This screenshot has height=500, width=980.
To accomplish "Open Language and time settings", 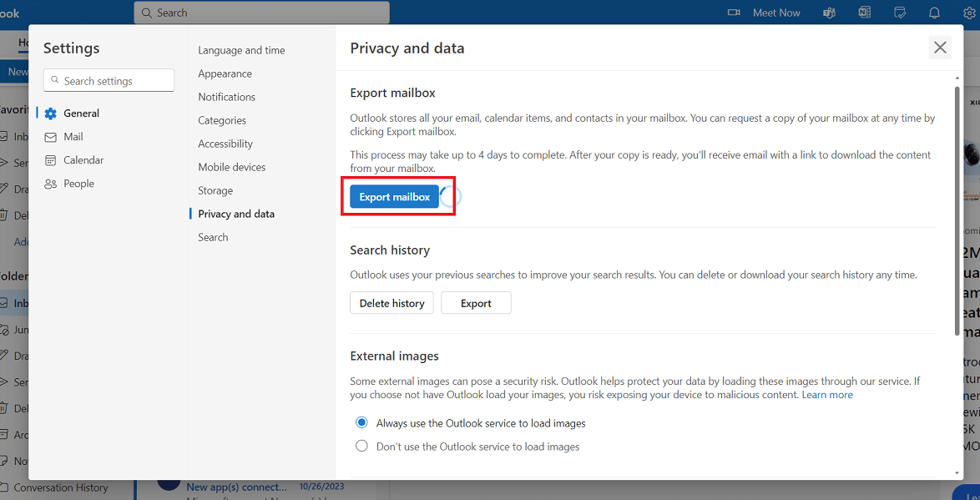I will [x=241, y=51].
